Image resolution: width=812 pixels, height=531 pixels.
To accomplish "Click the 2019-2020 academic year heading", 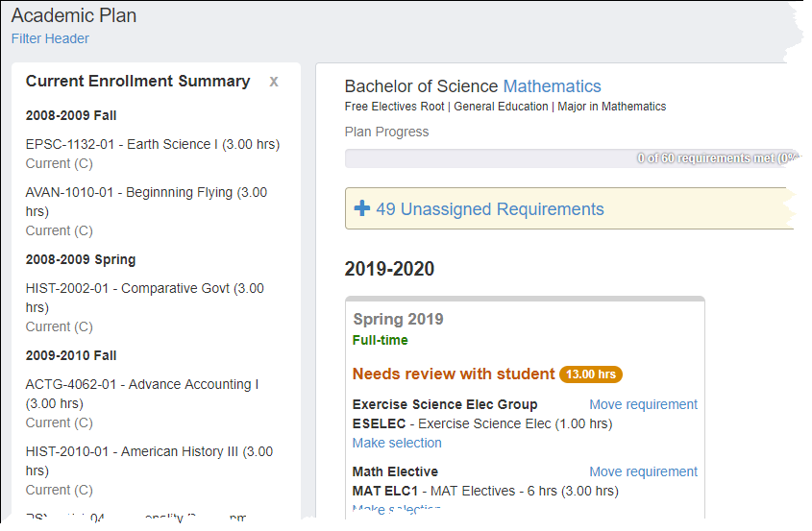I will [x=389, y=269].
